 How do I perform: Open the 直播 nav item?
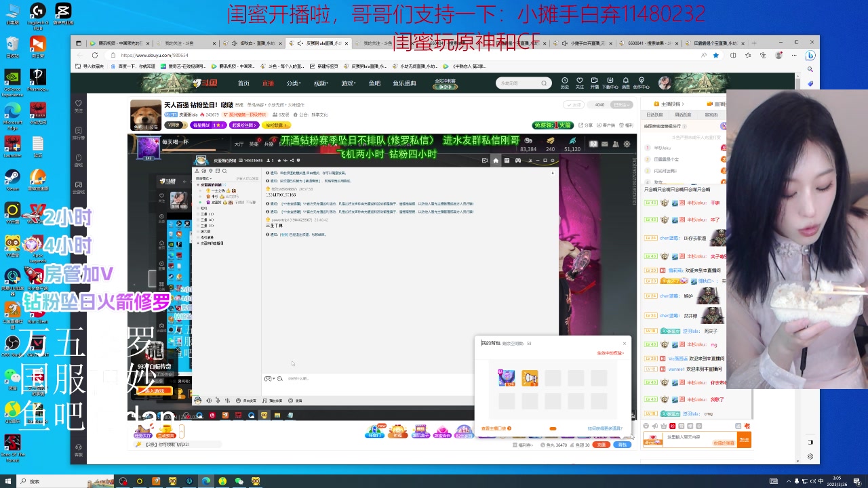click(268, 83)
